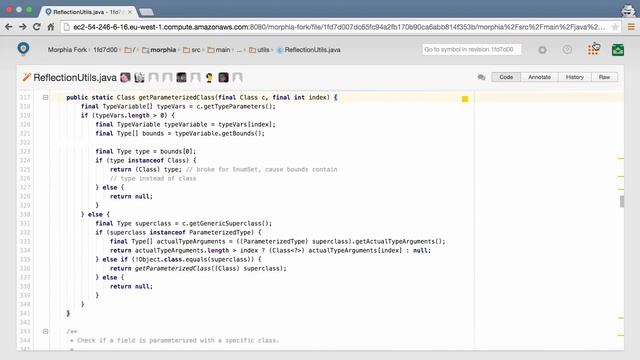Open the utils folder breadcrumb
The image size is (640, 360).
[259, 50]
